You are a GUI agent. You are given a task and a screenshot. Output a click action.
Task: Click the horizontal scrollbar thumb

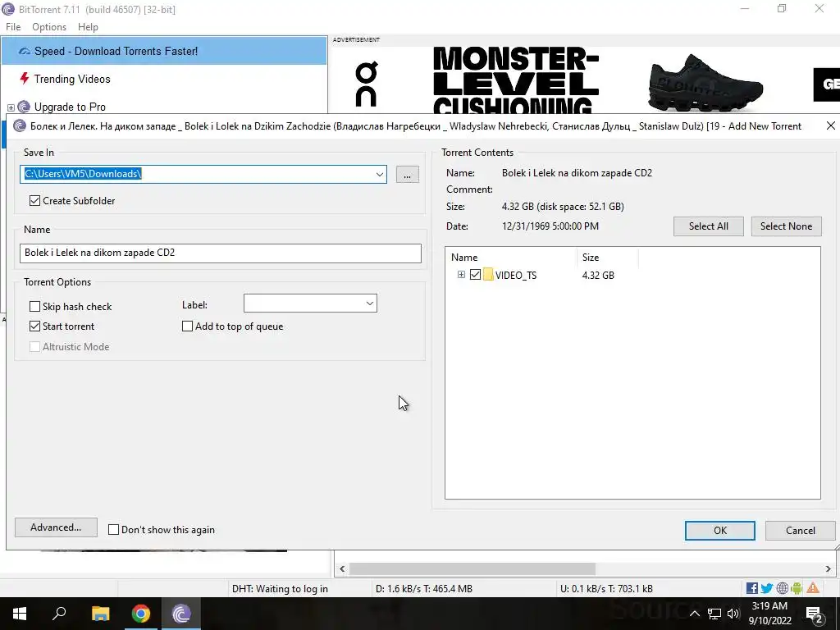(x=472, y=568)
